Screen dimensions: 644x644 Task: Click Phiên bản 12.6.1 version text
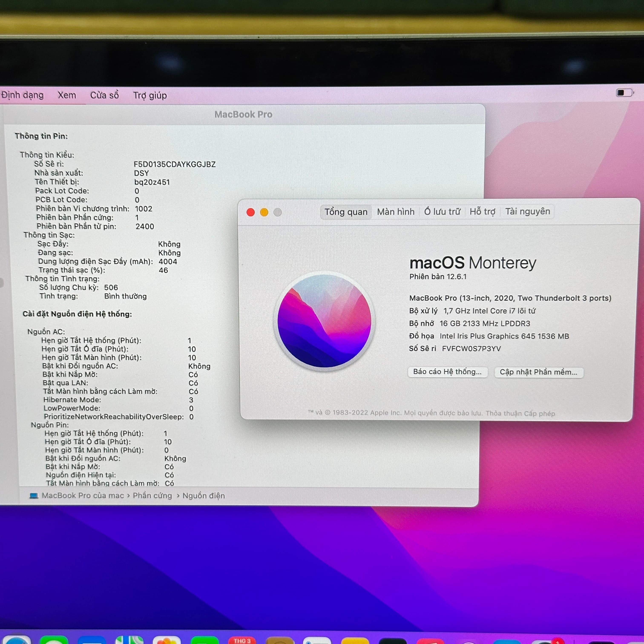coord(438,277)
